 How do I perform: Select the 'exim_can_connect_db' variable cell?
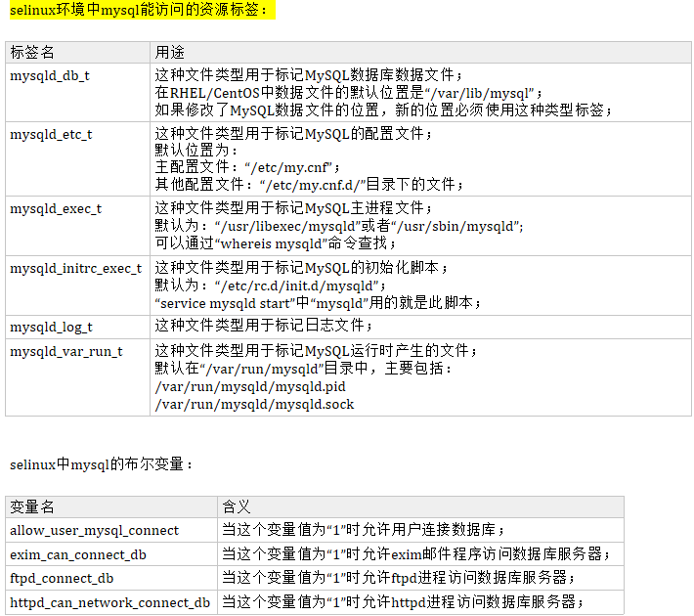coord(111,554)
